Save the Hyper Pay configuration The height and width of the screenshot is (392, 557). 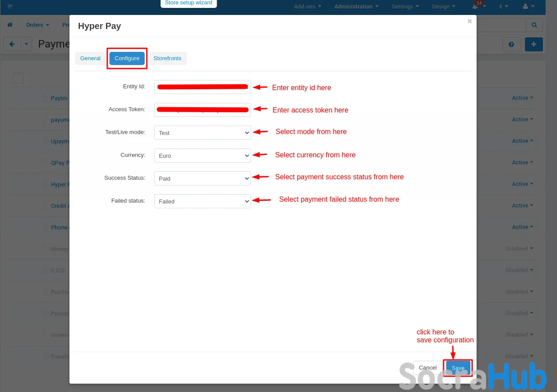pyautogui.click(x=458, y=368)
